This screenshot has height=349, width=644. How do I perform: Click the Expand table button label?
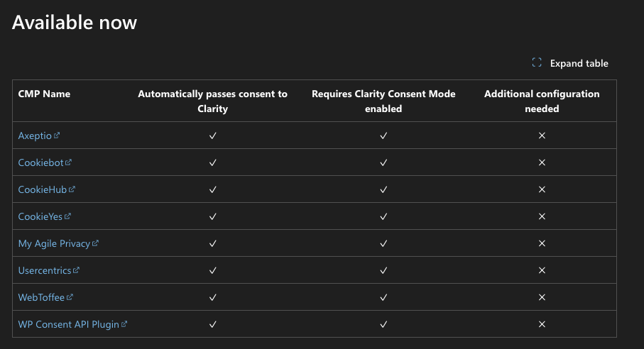click(579, 63)
